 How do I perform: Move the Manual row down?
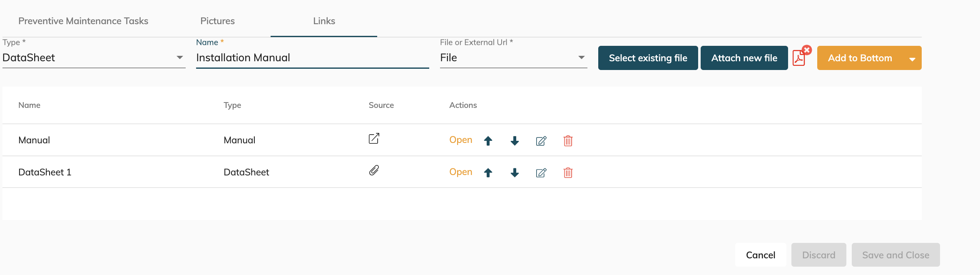click(515, 141)
